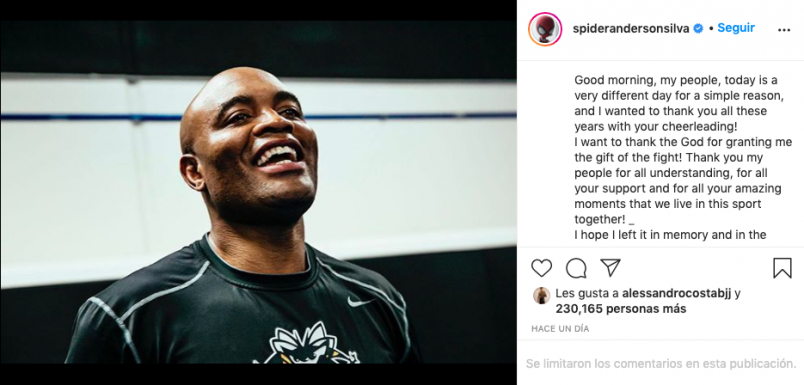Open comments via speech bubble icon
The width and height of the screenshot is (804, 385).
point(576,268)
